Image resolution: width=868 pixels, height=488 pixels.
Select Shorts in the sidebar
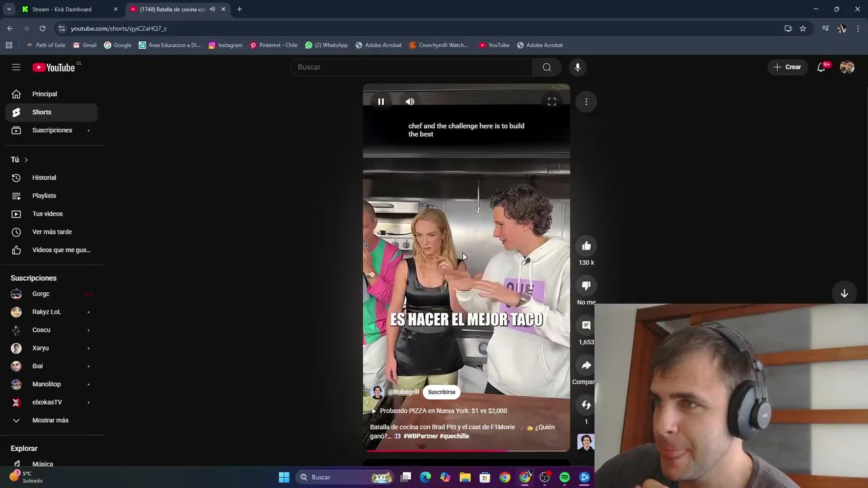click(51, 112)
